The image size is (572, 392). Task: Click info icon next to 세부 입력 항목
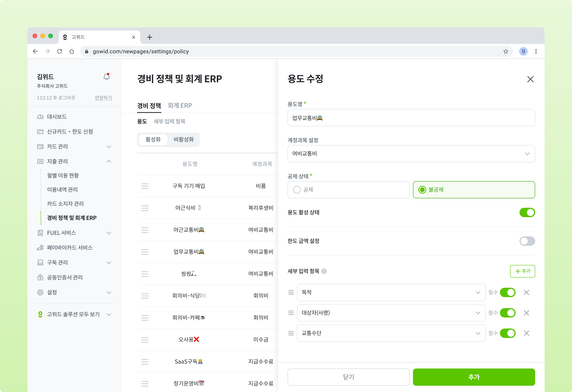click(324, 271)
